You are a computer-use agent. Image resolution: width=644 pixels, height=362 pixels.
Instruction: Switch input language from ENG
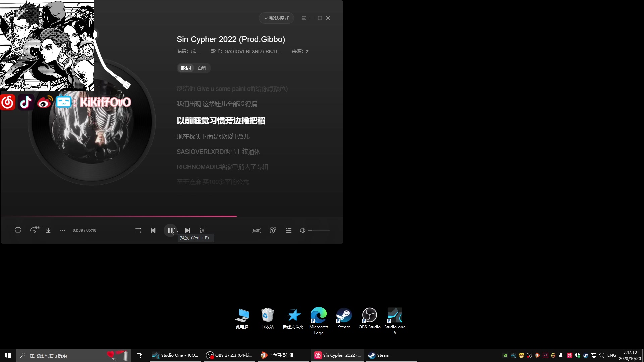[x=612, y=355]
